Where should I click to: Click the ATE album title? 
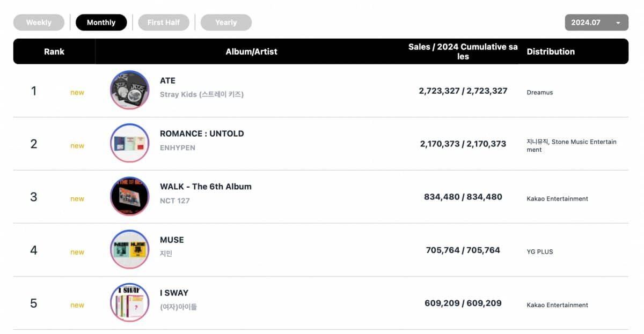click(167, 80)
